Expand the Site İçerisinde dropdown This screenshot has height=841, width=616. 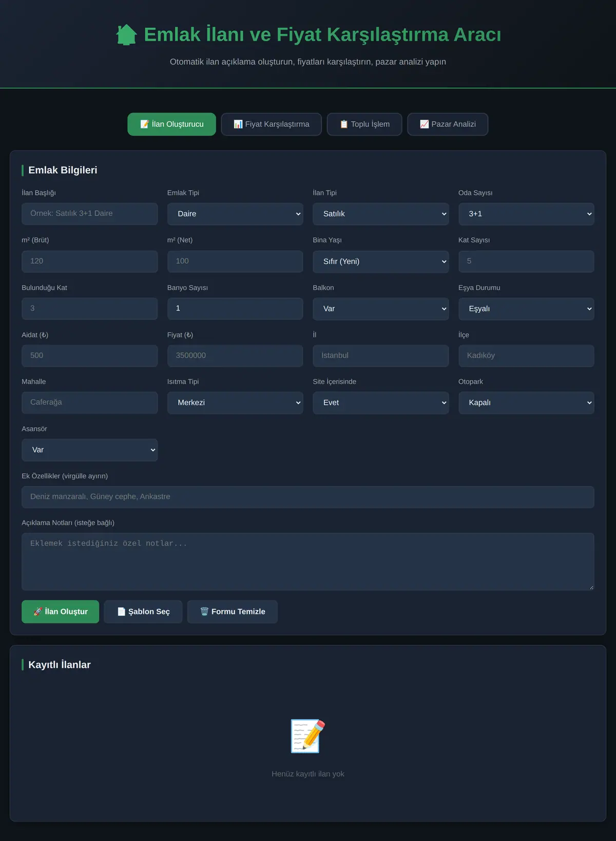[x=381, y=403]
